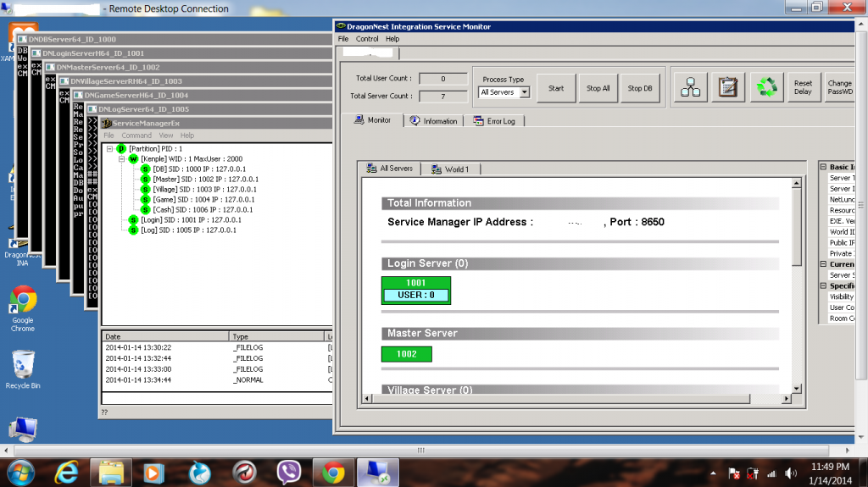This screenshot has width=868, height=487.
Task: Open View menu in ServiceManagerEx
Action: point(166,136)
